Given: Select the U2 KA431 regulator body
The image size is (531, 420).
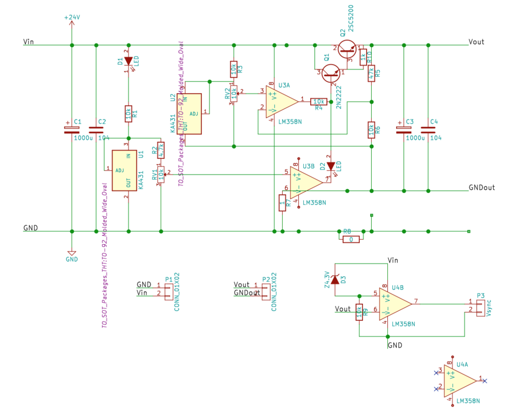Looking at the screenshot, I should tap(189, 114).
